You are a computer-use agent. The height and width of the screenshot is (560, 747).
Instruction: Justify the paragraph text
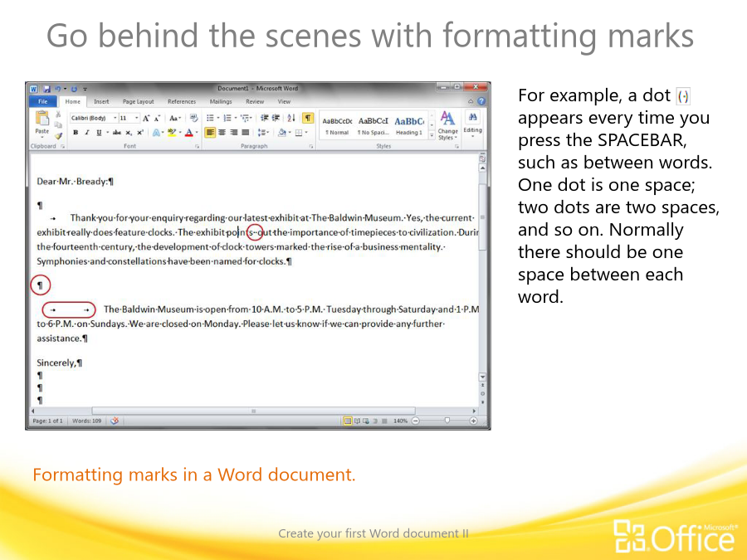point(246,133)
